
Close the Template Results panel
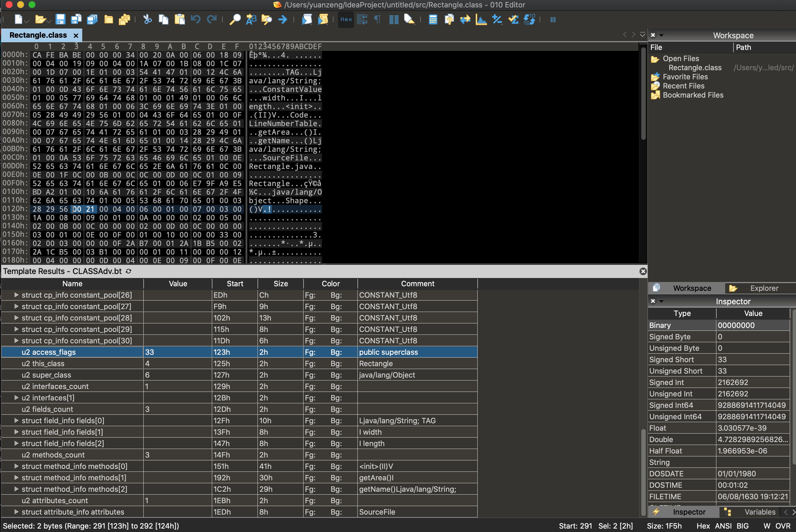[643, 271]
